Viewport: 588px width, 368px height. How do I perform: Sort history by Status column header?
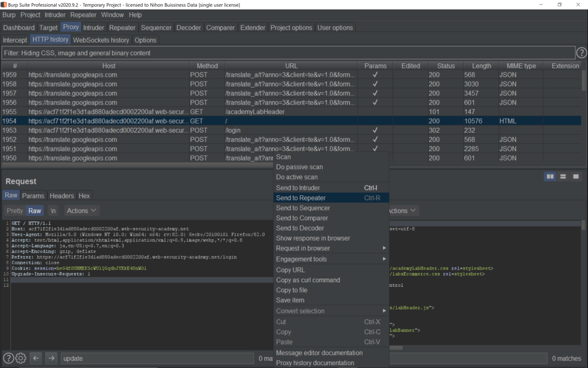(x=446, y=66)
